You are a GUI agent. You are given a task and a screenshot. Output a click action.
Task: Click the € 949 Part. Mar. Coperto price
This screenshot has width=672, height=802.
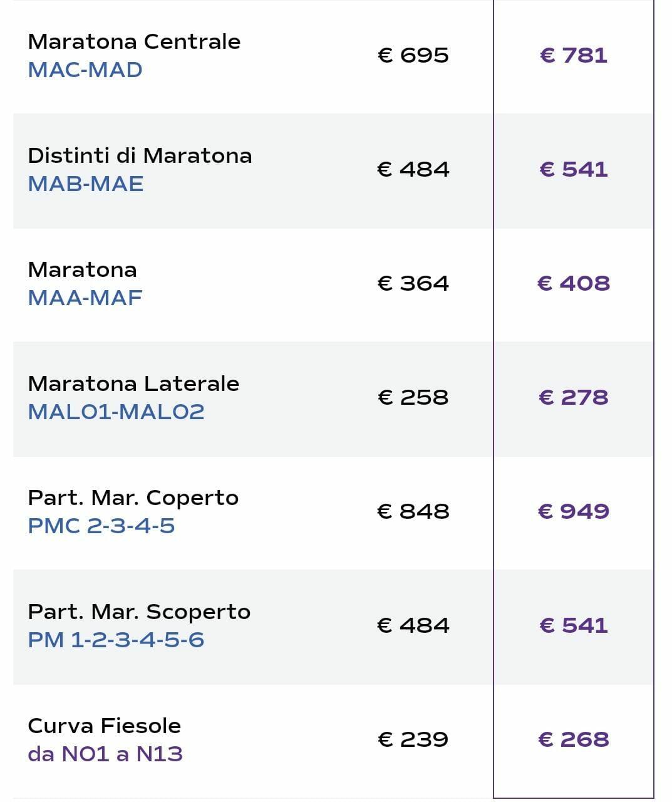[574, 511]
